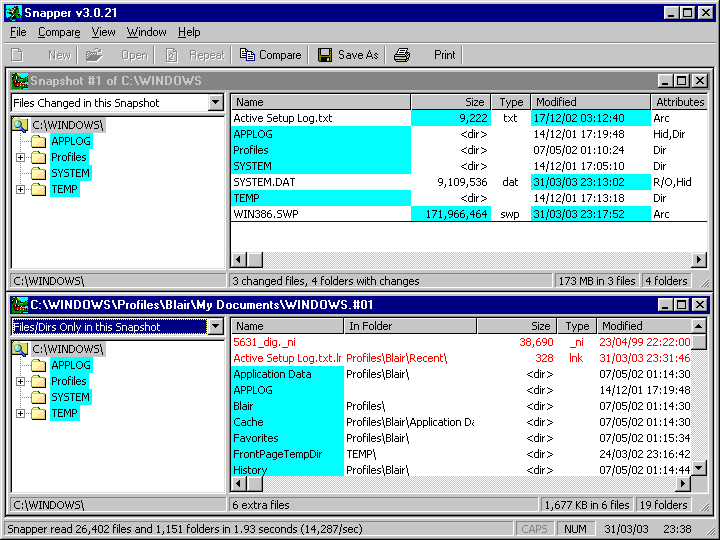This screenshot has width=720, height=540.
Task: Sort bottom list by In Folder header
Action: [410, 326]
